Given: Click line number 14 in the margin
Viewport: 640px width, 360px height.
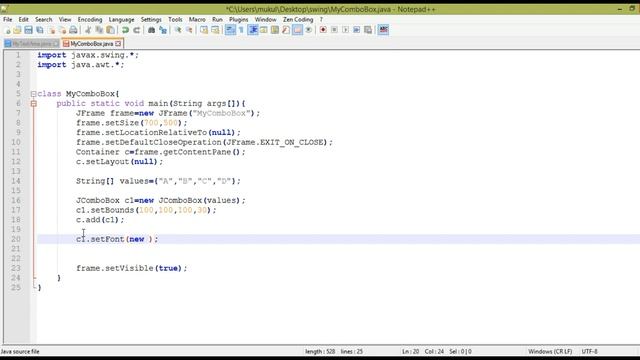Looking at the screenshot, I should [x=16, y=181].
